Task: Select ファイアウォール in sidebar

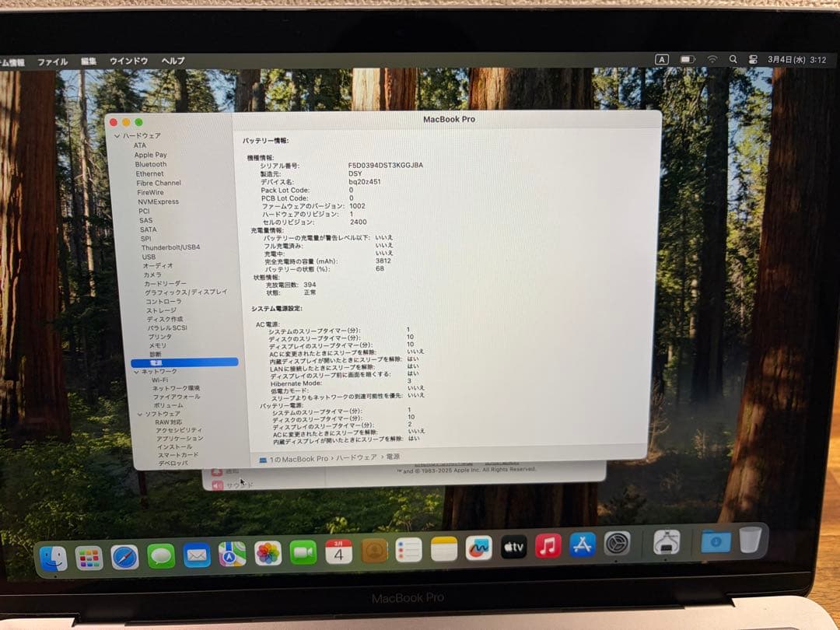Action: pyautogui.click(x=177, y=397)
